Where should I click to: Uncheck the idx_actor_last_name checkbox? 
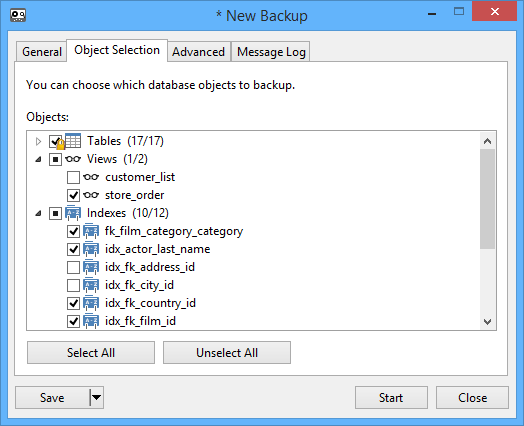coord(73,249)
